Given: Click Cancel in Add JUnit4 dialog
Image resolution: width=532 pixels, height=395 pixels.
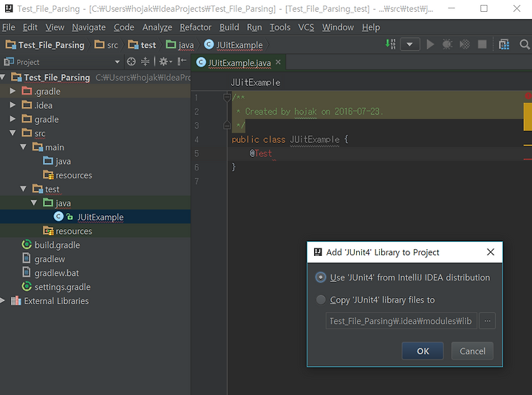Looking at the screenshot, I should tap(472, 351).
